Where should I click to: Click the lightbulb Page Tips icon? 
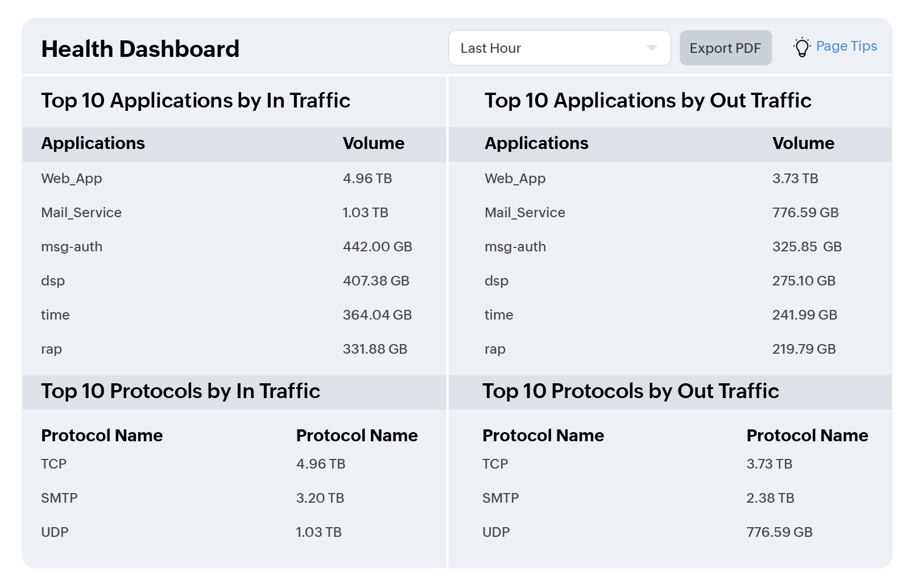(x=802, y=47)
